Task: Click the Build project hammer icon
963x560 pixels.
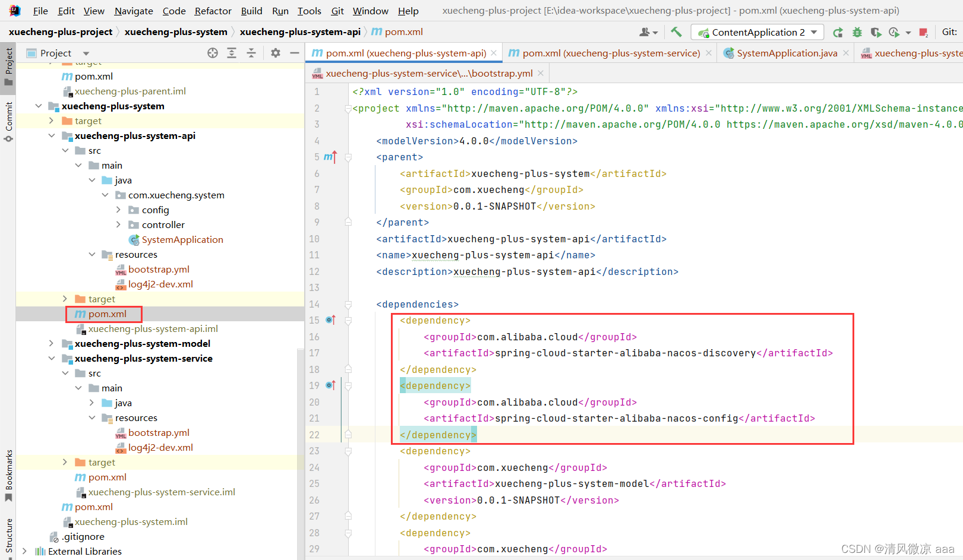Action: [x=676, y=32]
